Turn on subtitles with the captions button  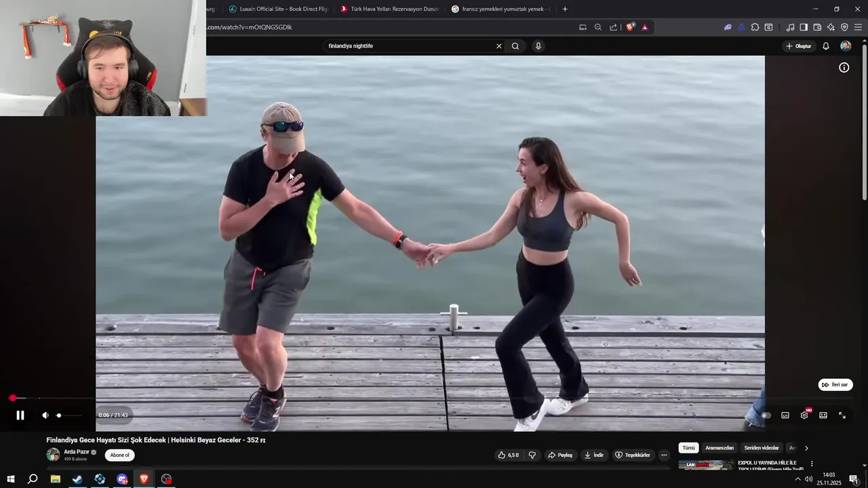785,415
